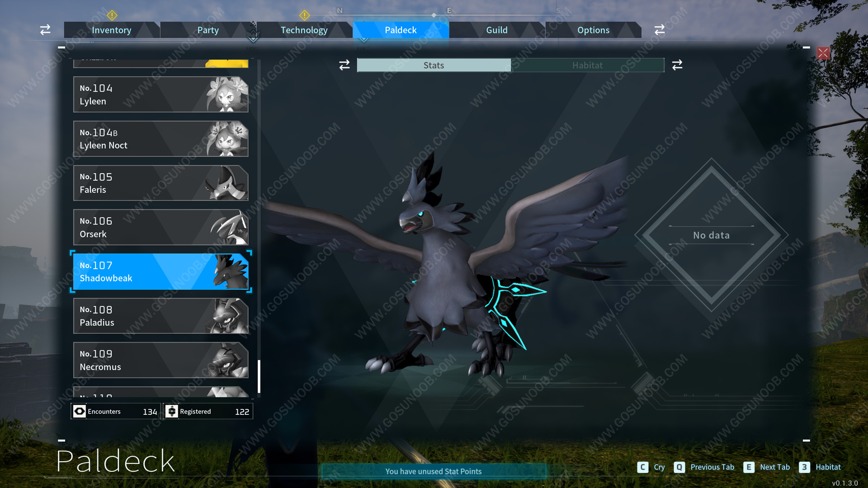This screenshot has height=488, width=868.
Task: Click the yellow alert icon above Inventory
Action: [x=112, y=15]
